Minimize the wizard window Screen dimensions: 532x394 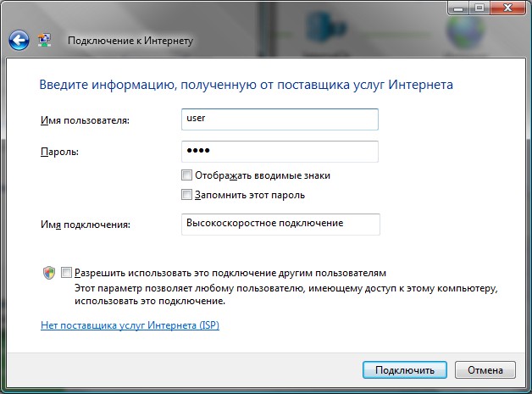click(458, 8)
